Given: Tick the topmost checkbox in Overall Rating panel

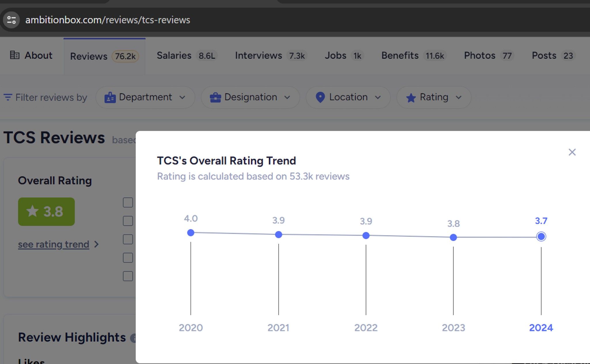Looking at the screenshot, I should 128,203.
